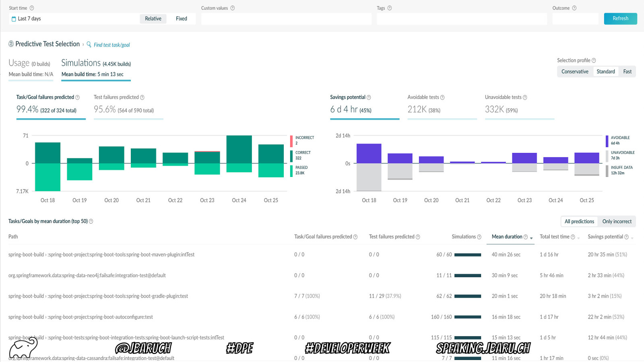Open Tasks/Goals by mean duration help icon
Screen dimensions: 644x362
tap(91, 221)
